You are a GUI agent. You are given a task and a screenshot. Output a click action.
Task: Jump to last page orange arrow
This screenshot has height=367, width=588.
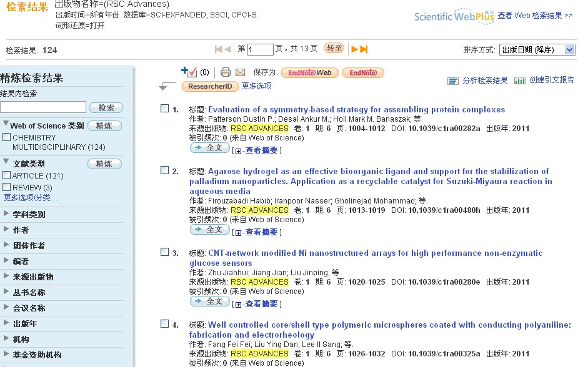coord(364,49)
